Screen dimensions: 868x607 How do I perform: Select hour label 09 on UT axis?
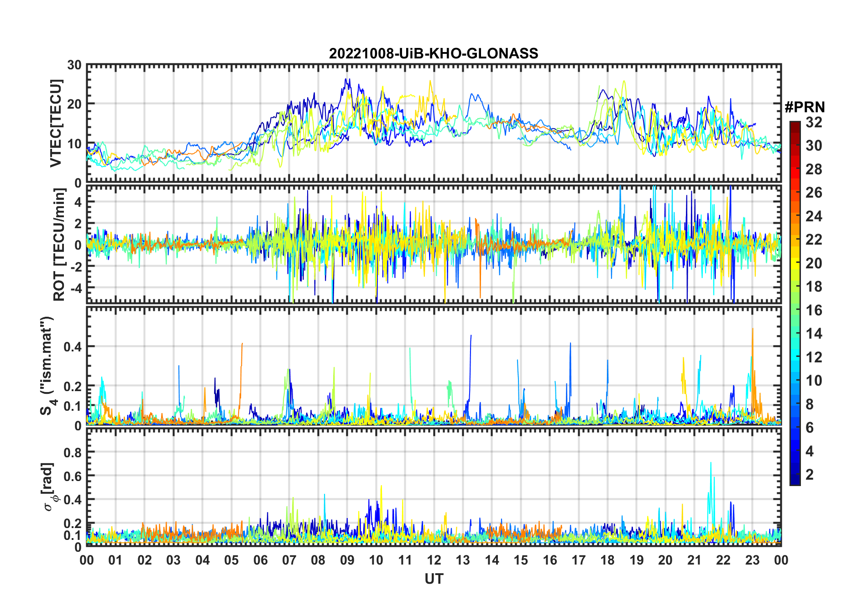[347, 560]
